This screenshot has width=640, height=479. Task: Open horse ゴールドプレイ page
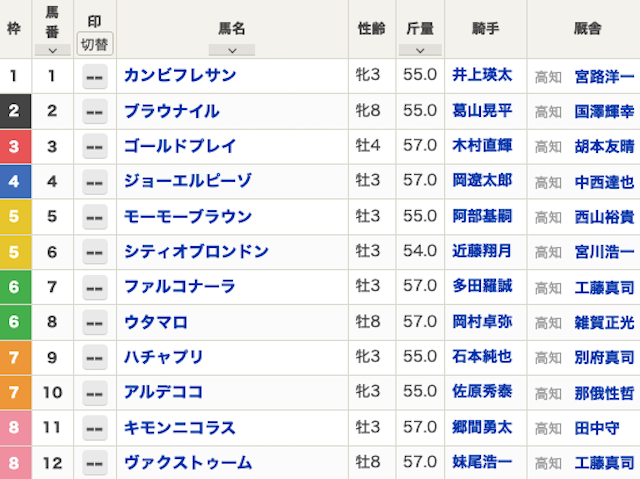(x=180, y=146)
